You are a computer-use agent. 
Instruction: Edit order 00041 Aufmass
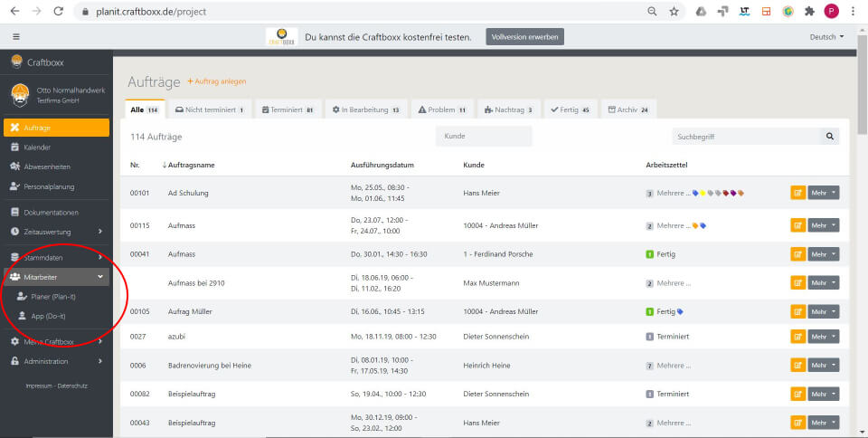point(797,254)
